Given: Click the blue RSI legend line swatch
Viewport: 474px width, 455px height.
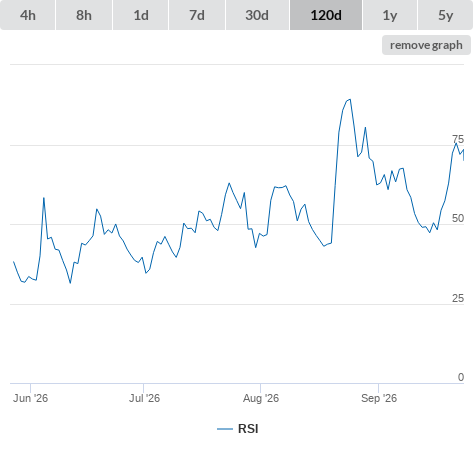Looking at the screenshot, I should click(225, 429).
